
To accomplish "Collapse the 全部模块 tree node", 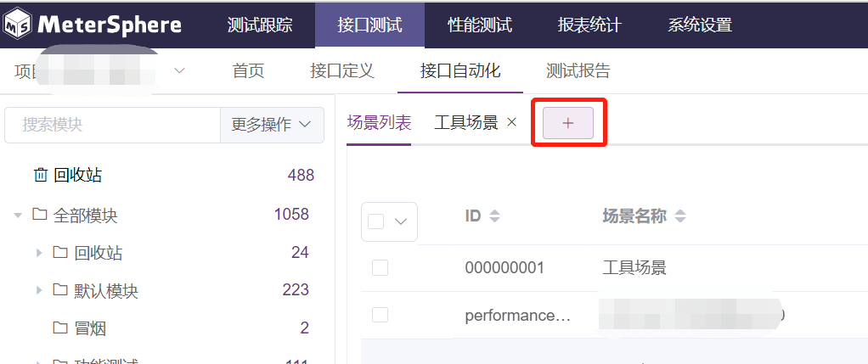I will point(18,216).
